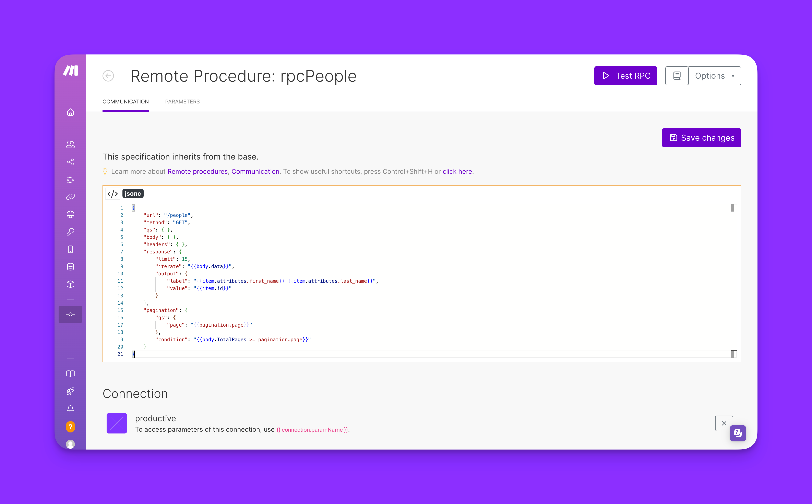Click the Test RPC button

click(625, 76)
